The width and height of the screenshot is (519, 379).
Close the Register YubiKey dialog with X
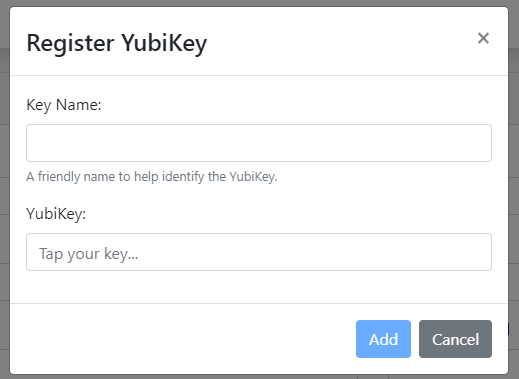coord(483,38)
